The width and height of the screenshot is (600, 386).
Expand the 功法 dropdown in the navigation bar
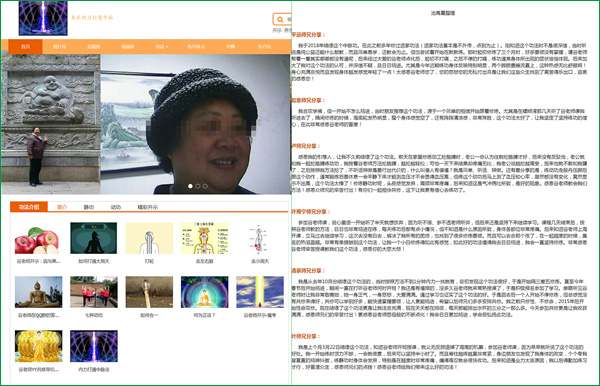(x=162, y=47)
